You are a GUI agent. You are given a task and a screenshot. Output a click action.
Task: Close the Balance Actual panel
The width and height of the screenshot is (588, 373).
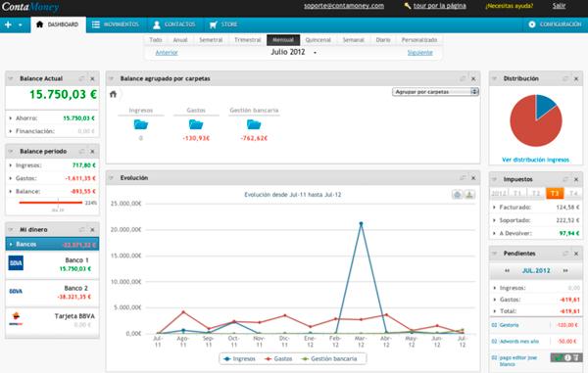pos(92,79)
